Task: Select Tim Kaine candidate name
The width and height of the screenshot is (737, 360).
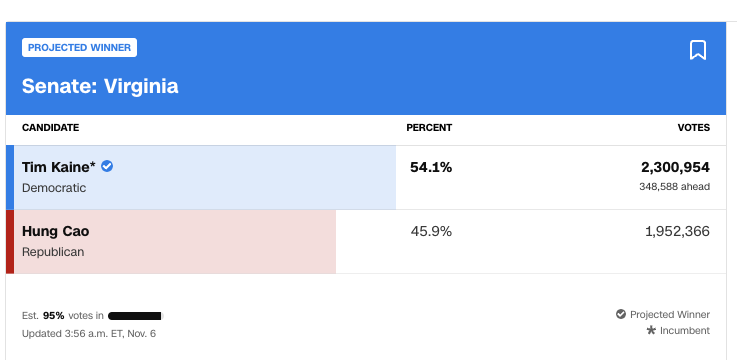Action: 59,167
